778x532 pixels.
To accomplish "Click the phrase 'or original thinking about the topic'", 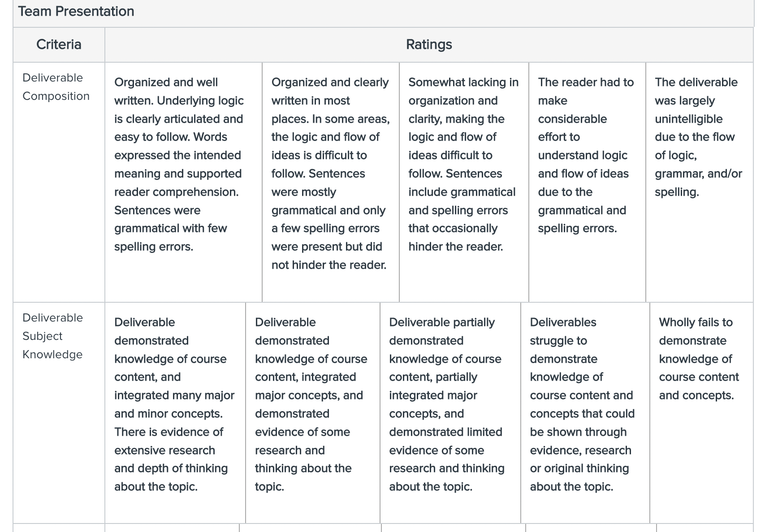I will tap(579, 477).
